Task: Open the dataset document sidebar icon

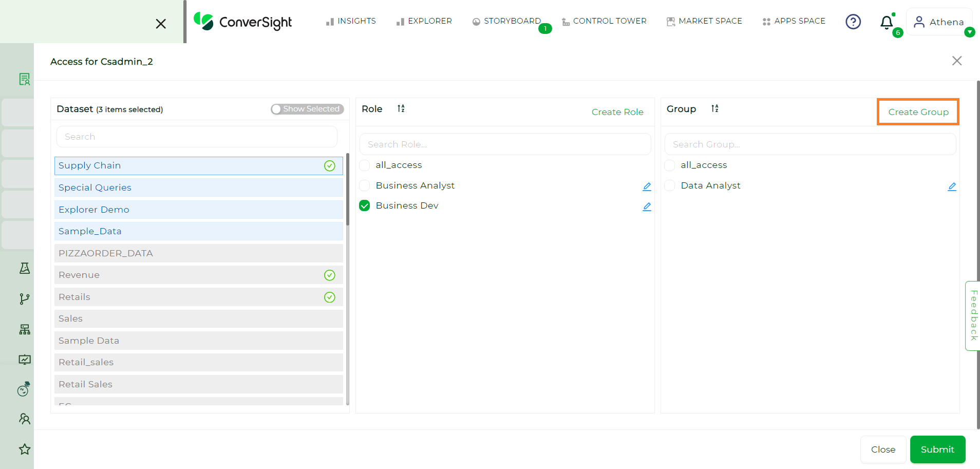Action: tap(24, 79)
